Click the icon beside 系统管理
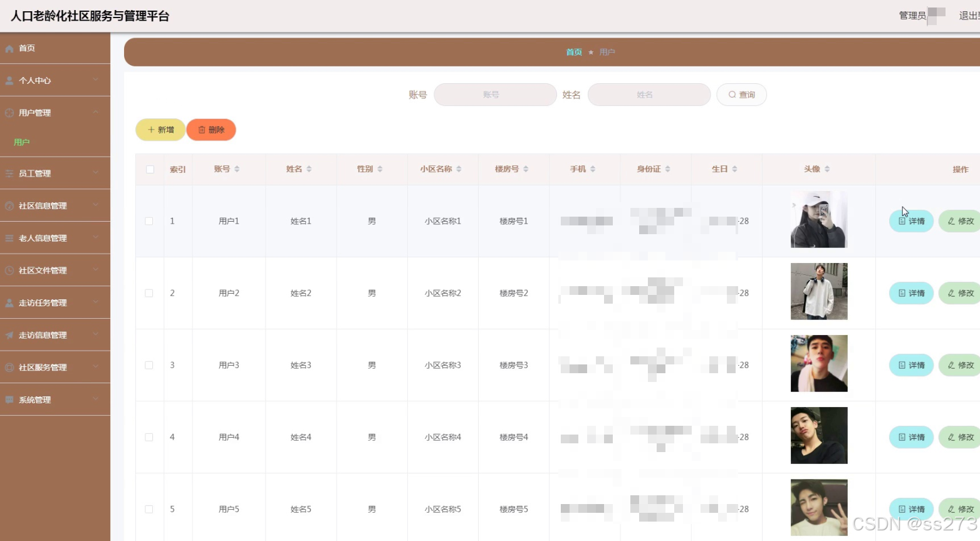The width and height of the screenshot is (980, 541). coord(9,399)
